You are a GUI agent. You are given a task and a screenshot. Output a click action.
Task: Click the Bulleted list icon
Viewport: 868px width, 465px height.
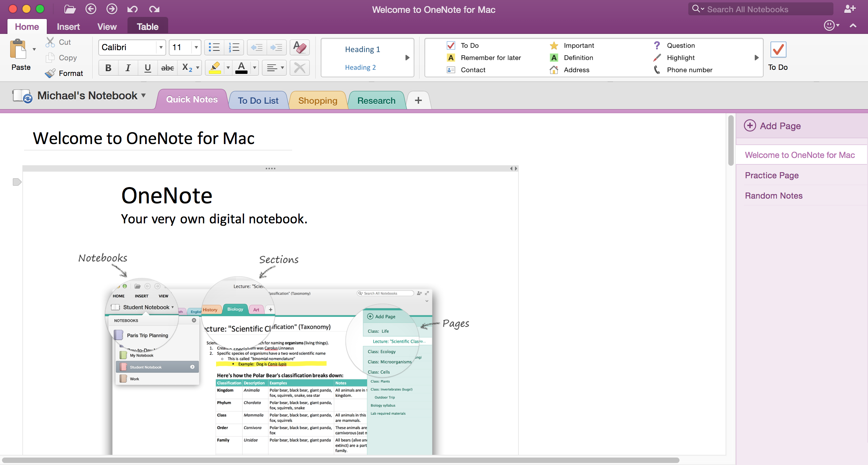tap(215, 47)
